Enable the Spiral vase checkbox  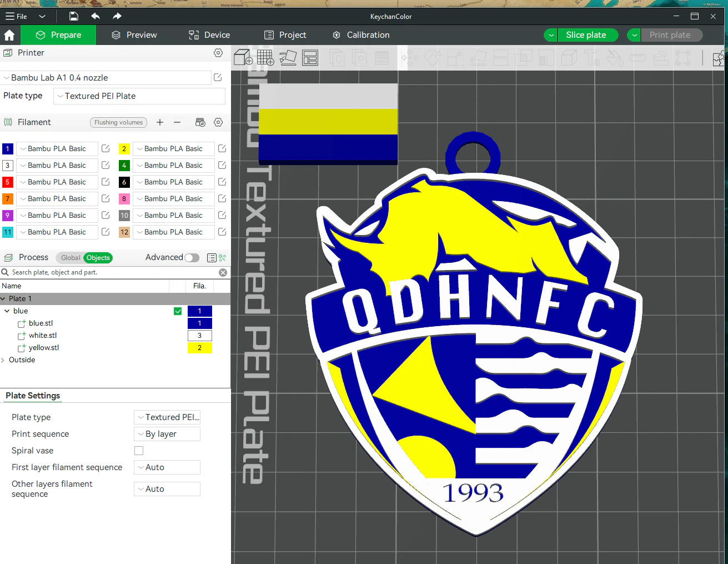(x=139, y=451)
